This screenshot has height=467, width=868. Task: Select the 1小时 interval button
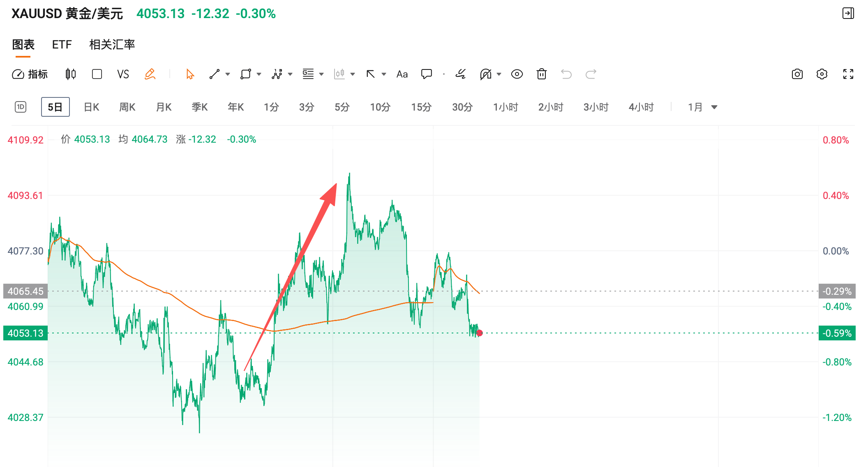[x=506, y=107]
